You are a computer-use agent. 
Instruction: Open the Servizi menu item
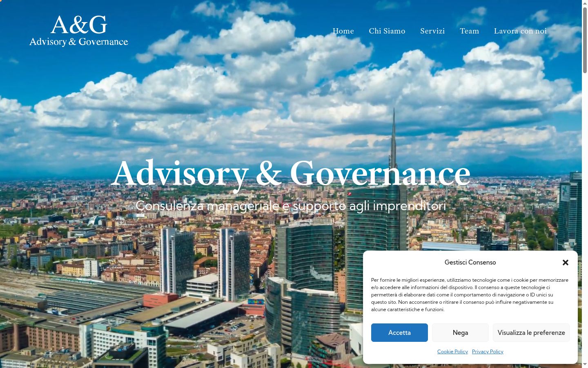(432, 31)
